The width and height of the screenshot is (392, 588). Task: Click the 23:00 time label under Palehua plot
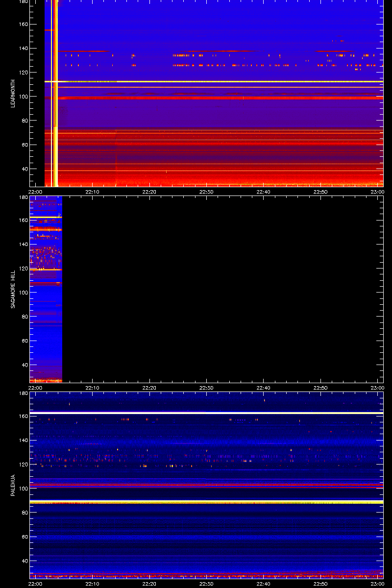[x=377, y=584]
